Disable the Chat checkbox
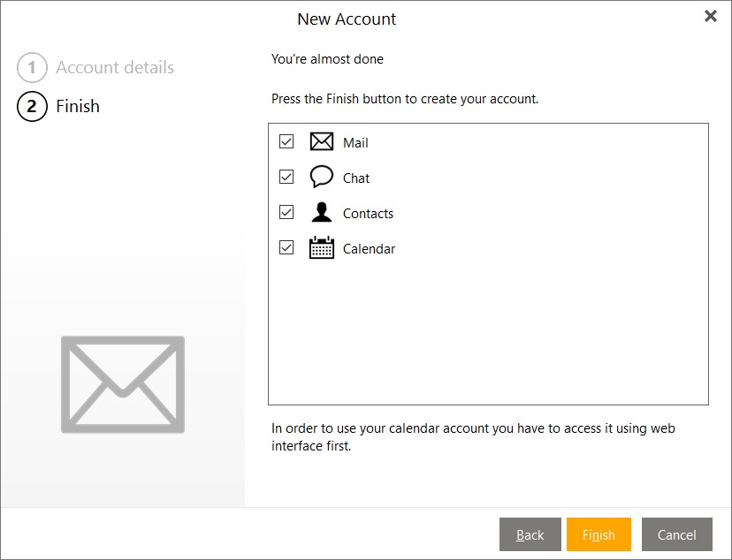Image resolution: width=732 pixels, height=560 pixels. tap(286, 177)
